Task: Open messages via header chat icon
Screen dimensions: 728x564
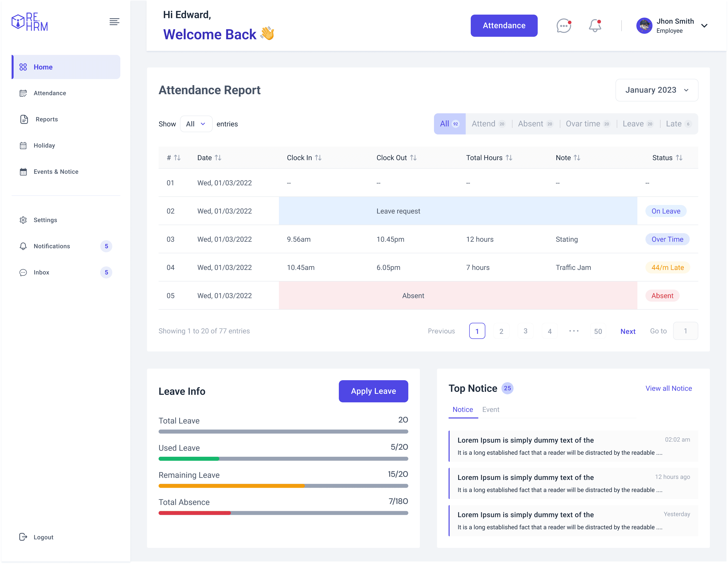Action: point(564,26)
